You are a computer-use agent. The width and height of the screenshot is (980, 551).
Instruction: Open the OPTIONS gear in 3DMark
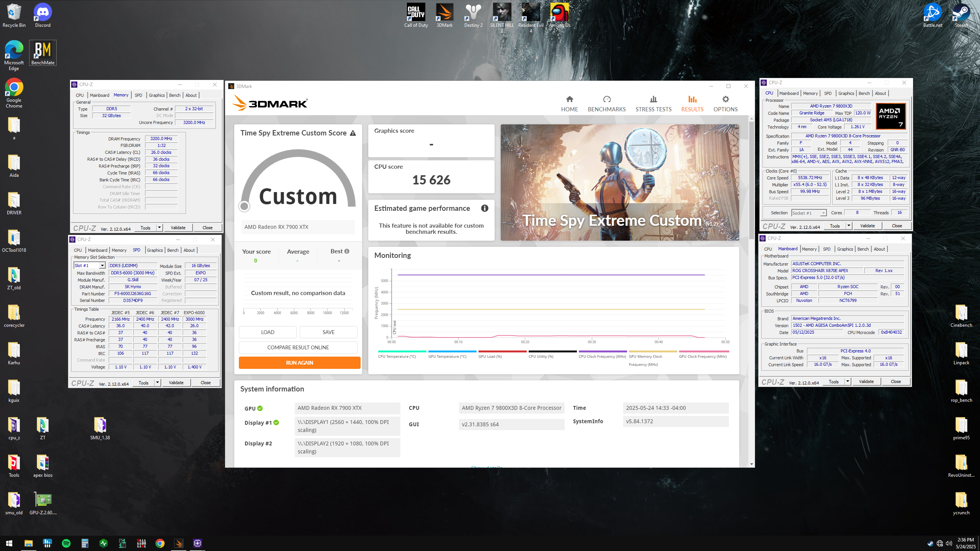725,104
